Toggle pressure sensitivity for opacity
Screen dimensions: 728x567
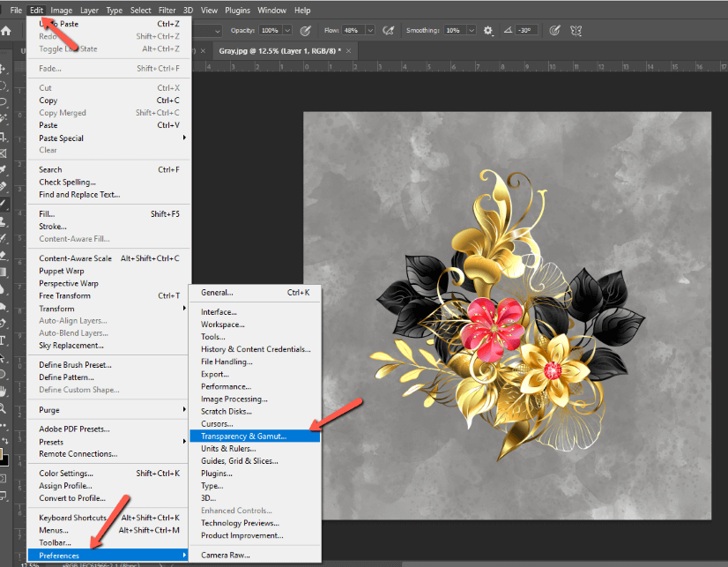[x=304, y=29]
